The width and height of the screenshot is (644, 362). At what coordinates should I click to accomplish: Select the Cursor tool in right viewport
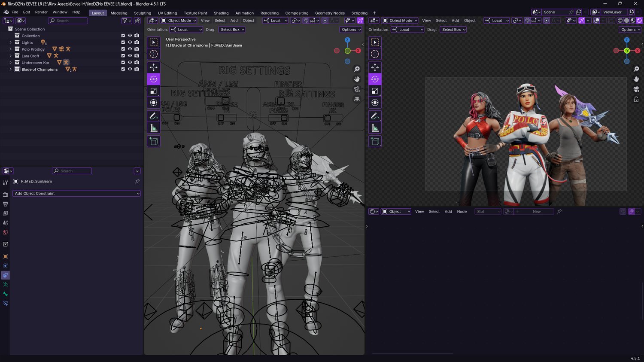[375, 54]
